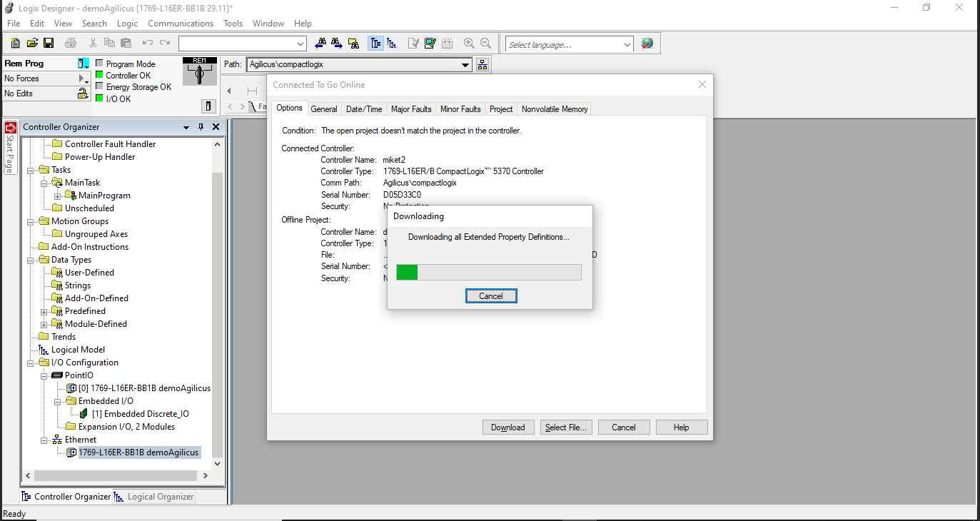The height and width of the screenshot is (521, 980).
Task: Open the Path combo box dropdown
Action: pos(465,65)
